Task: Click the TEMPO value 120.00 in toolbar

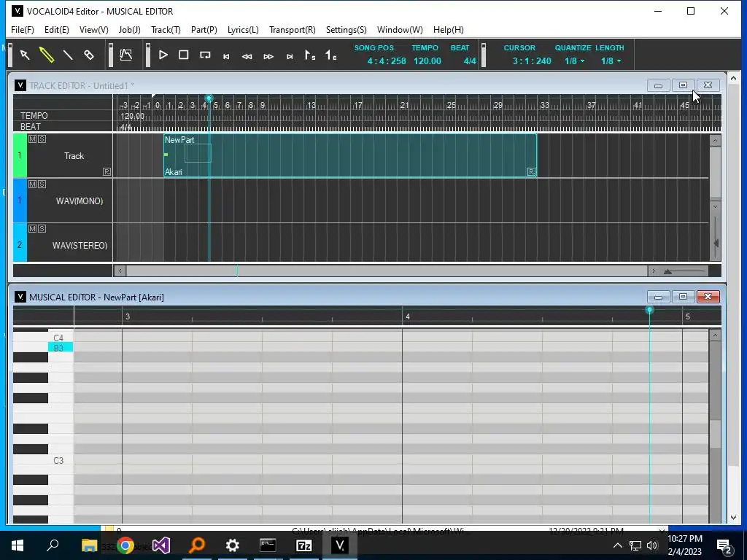Action: [x=427, y=61]
